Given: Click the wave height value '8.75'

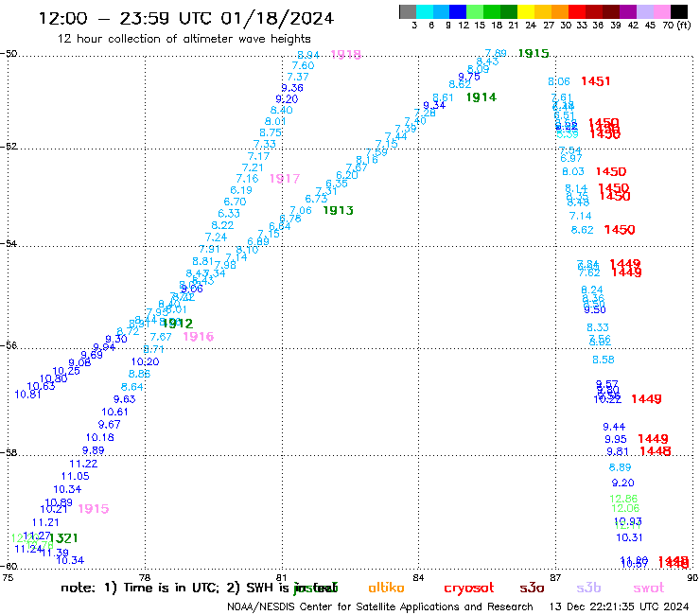Looking at the screenshot, I should point(271,132).
